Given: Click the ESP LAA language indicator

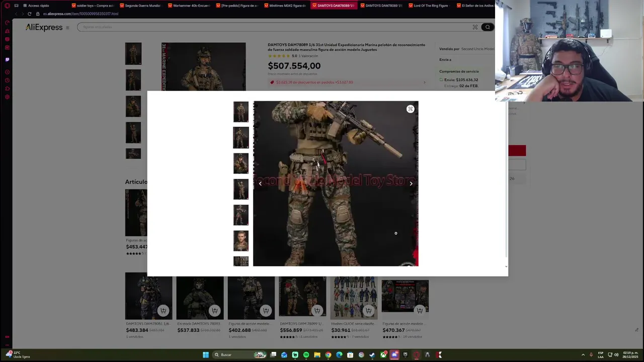Looking at the screenshot, I should [601, 355].
